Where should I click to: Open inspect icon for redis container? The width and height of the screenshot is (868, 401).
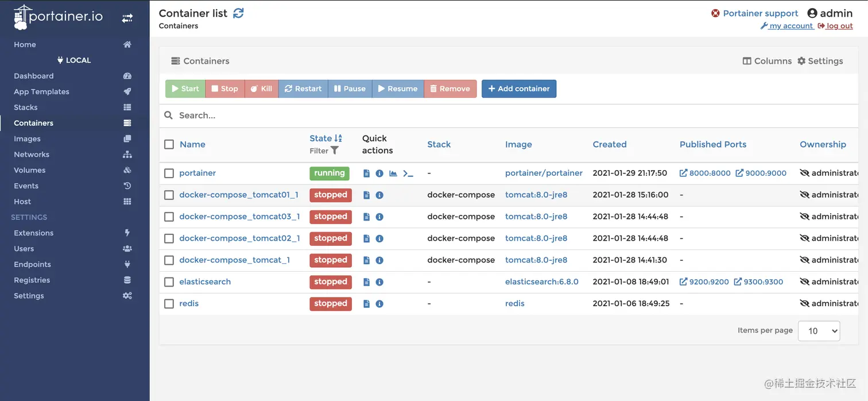(x=379, y=304)
